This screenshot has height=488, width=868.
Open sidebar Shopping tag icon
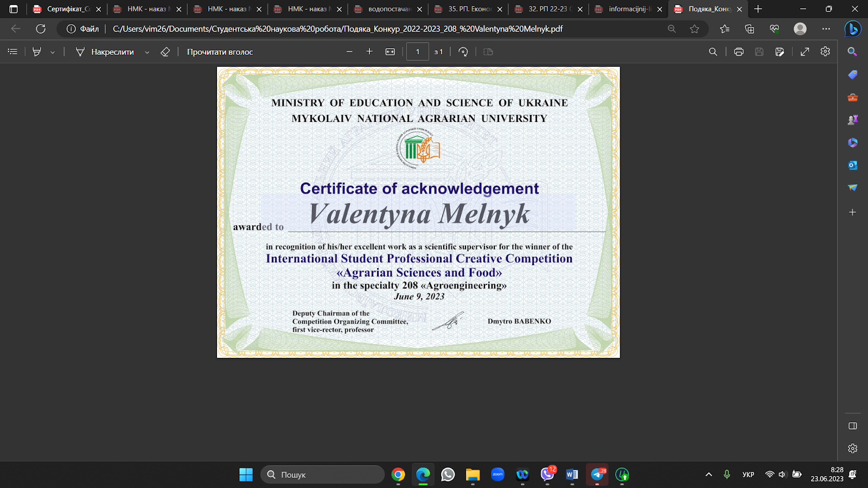(853, 74)
